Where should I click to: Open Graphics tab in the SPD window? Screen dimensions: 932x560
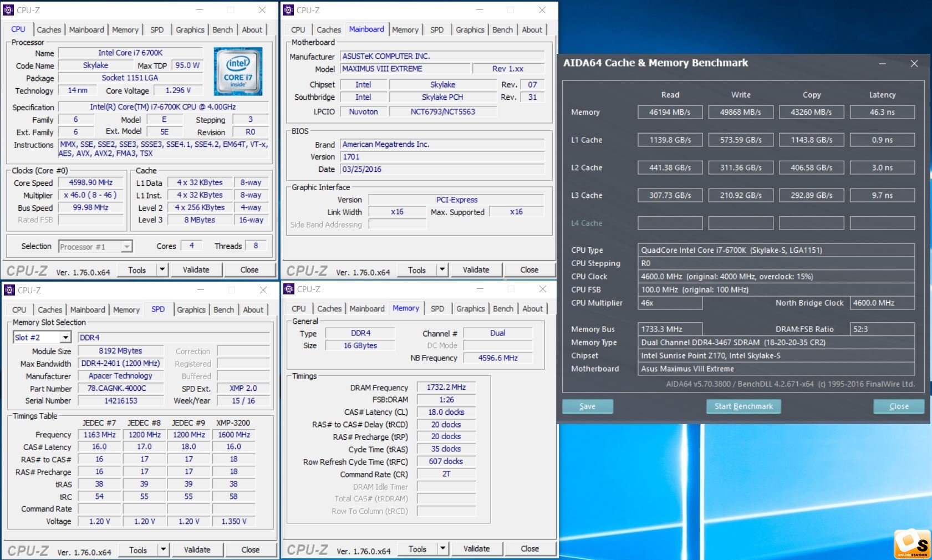tap(191, 310)
